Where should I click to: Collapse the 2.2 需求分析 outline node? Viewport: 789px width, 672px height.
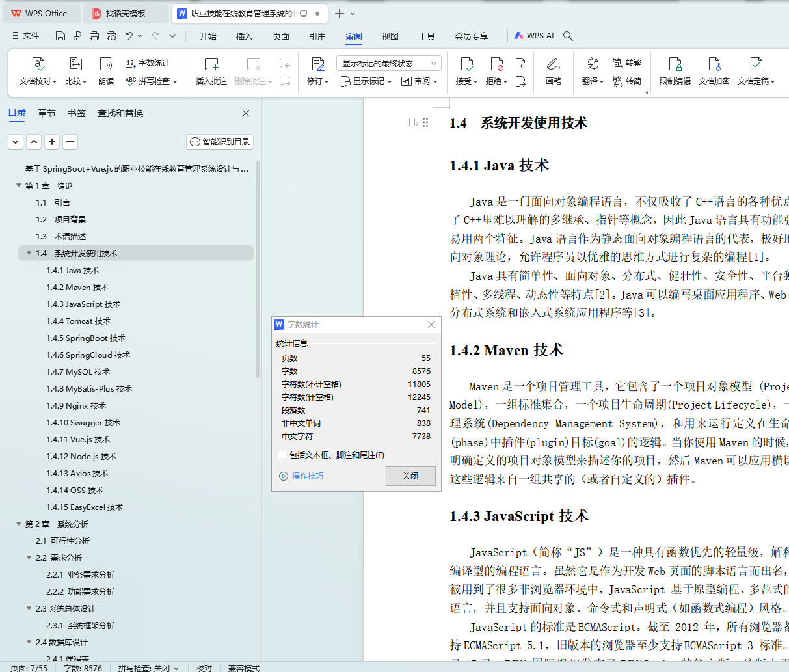[x=29, y=558]
